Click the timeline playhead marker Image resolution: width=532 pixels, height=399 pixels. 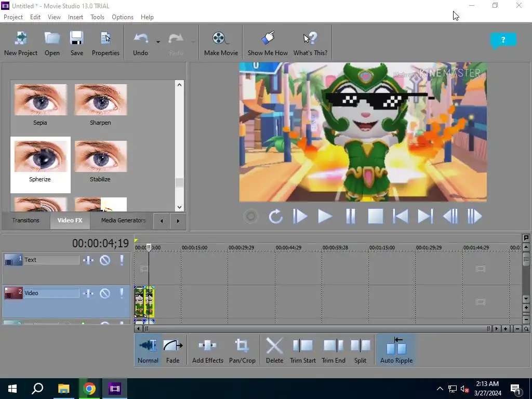(149, 248)
